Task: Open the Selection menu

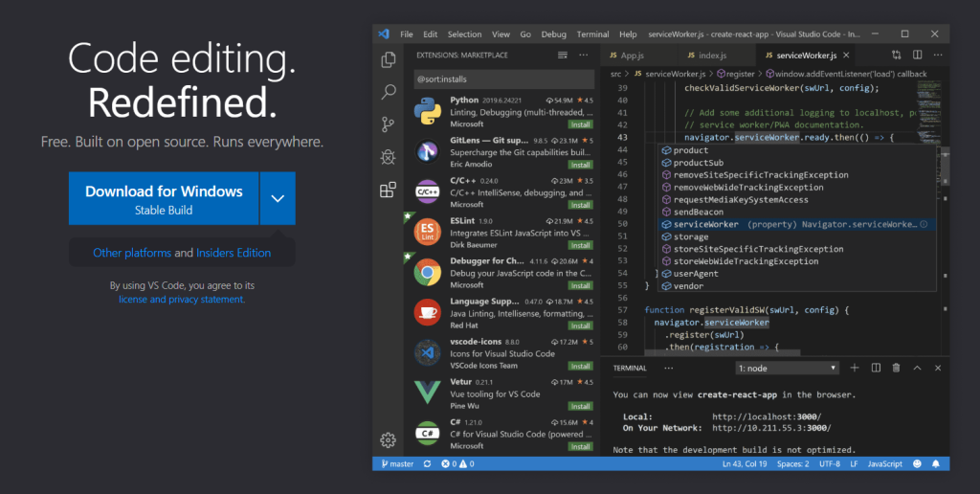Action: click(x=464, y=34)
